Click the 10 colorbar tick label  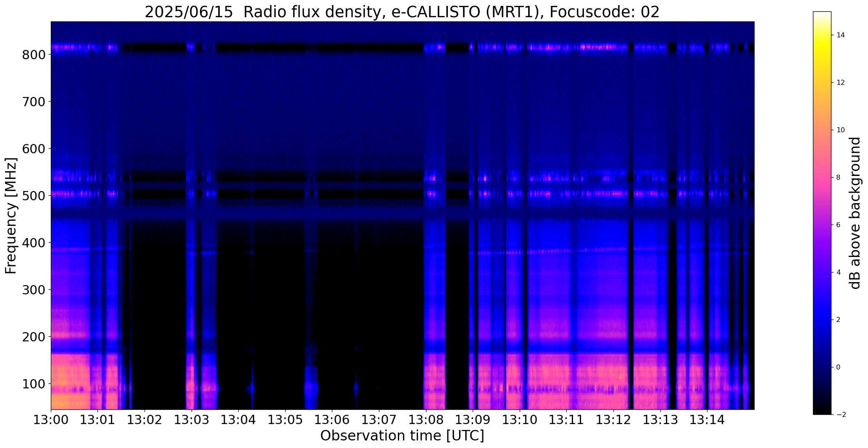coord(841,130)
